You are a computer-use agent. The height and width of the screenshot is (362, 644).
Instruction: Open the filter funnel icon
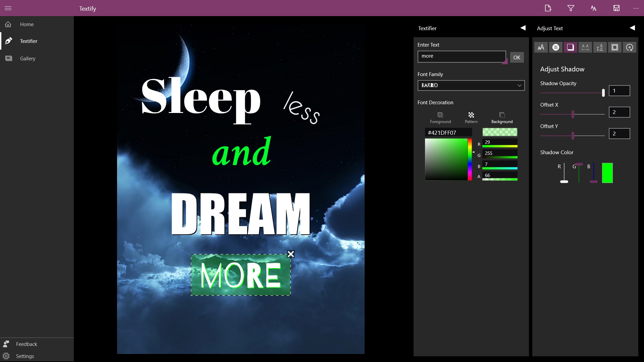[571, 8]
